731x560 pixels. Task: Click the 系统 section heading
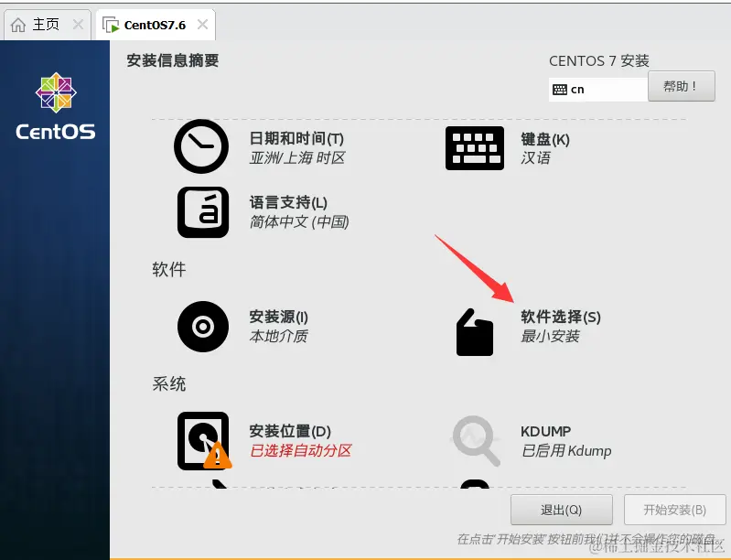(168, 384)
